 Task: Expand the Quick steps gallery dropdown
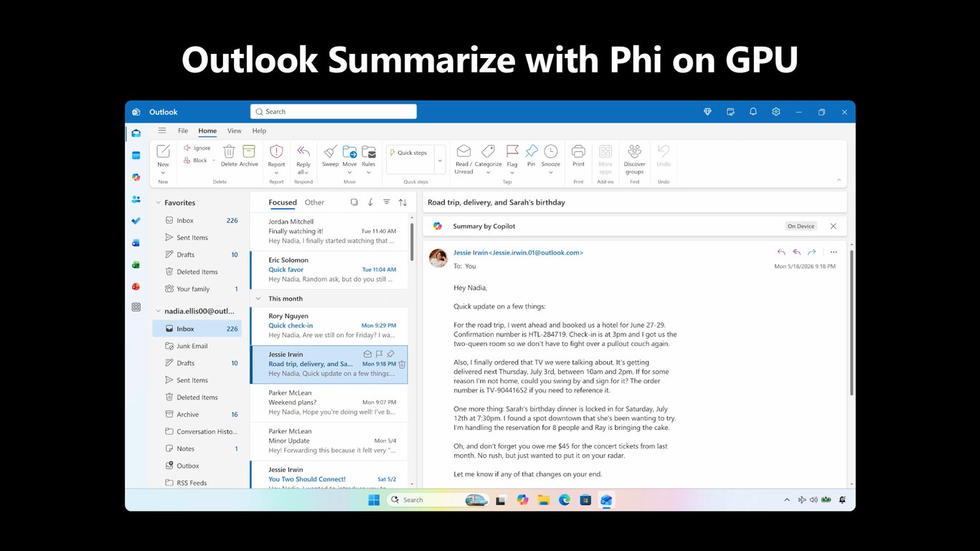440,160
